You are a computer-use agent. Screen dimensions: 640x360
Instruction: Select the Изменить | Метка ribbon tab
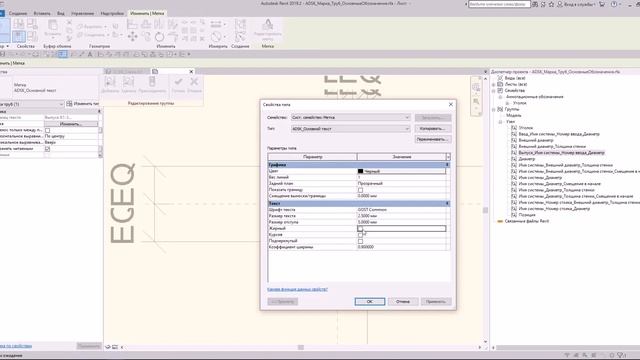(147, 13)
